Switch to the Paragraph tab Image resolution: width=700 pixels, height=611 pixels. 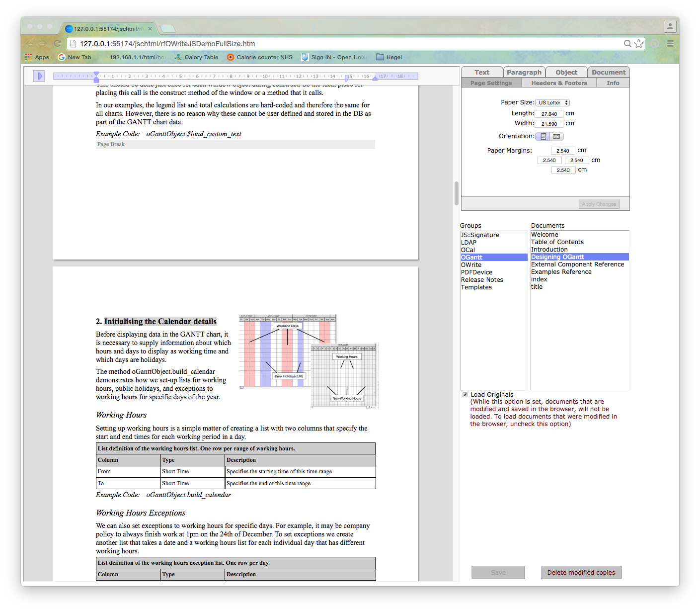pos(524,72)
